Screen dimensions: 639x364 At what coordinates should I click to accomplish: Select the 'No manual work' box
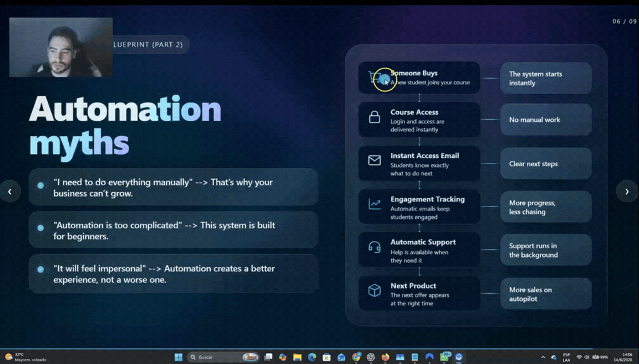(x=546, y=120)
